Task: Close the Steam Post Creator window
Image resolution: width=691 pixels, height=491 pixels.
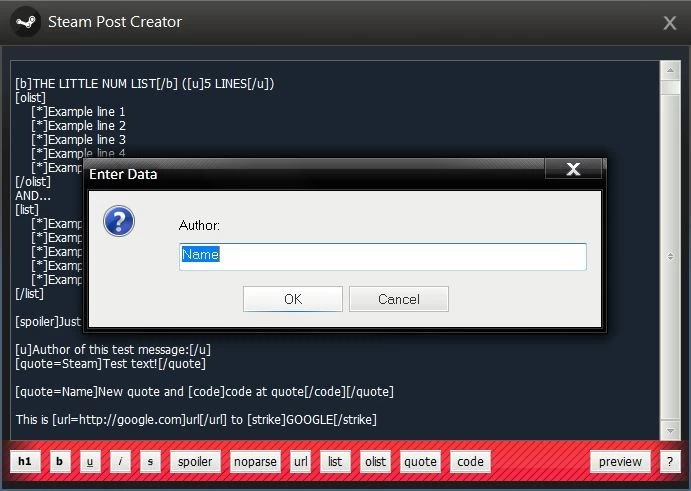Action: (670, 23)
